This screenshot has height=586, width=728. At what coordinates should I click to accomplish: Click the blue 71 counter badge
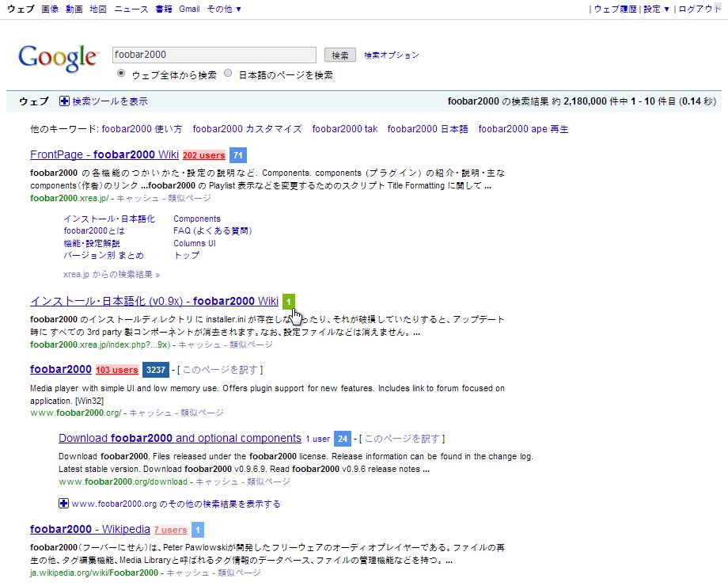point(238,155)
